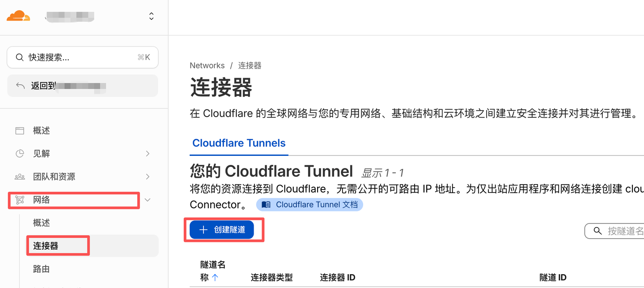Switch to the Cloudflare Tunnels tab

pos(239,143)
